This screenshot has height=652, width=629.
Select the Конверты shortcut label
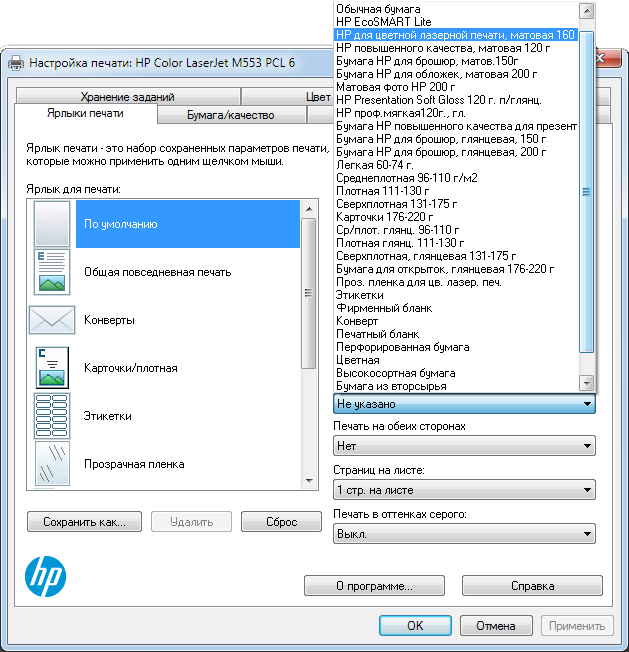[109, 320]
